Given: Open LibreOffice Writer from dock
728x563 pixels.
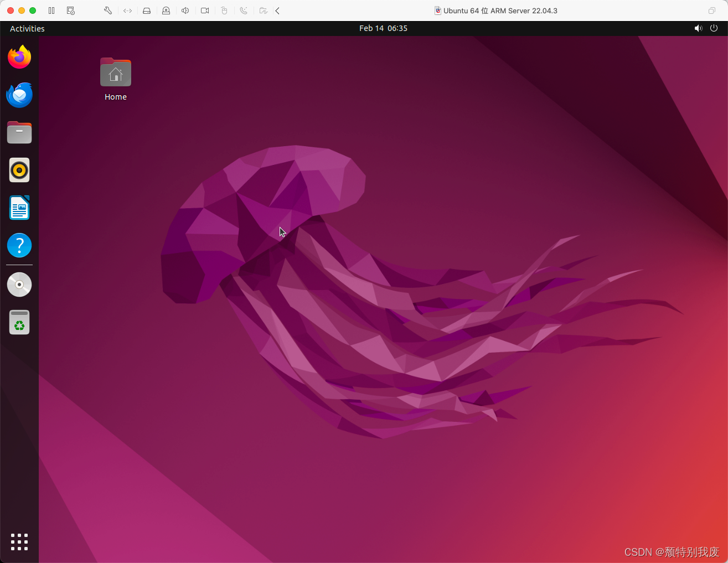Looking at the screenshot, I should pos(19,208).
